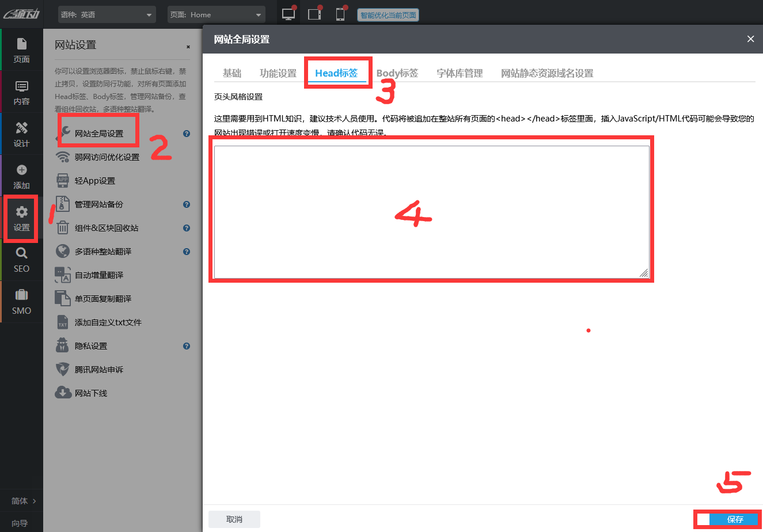The image size is (763, 532).
Task: Open 管理网站备份 in settings list
Action: [x=98, y=204]
